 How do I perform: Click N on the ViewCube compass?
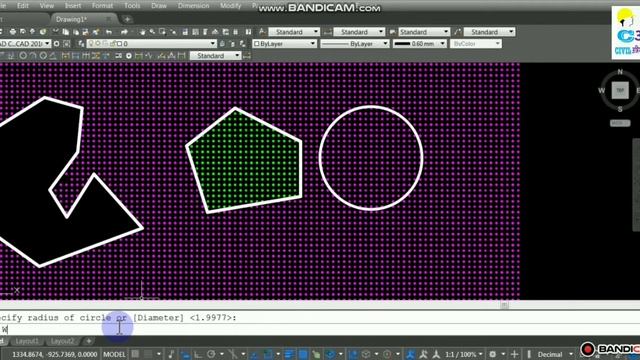point(620,72)
